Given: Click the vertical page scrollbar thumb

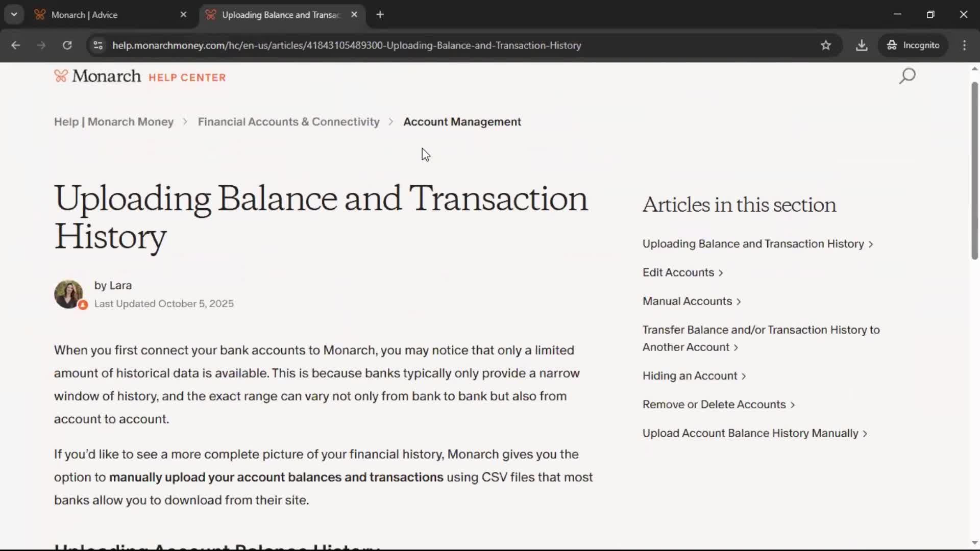Looking at the screenshot, I should coord(974,171).
